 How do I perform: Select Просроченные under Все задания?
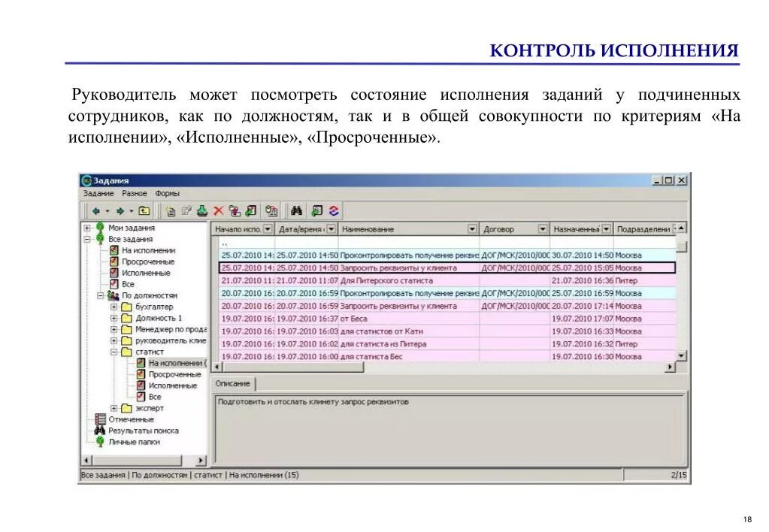pyautogui.click(x=148, y=261)
